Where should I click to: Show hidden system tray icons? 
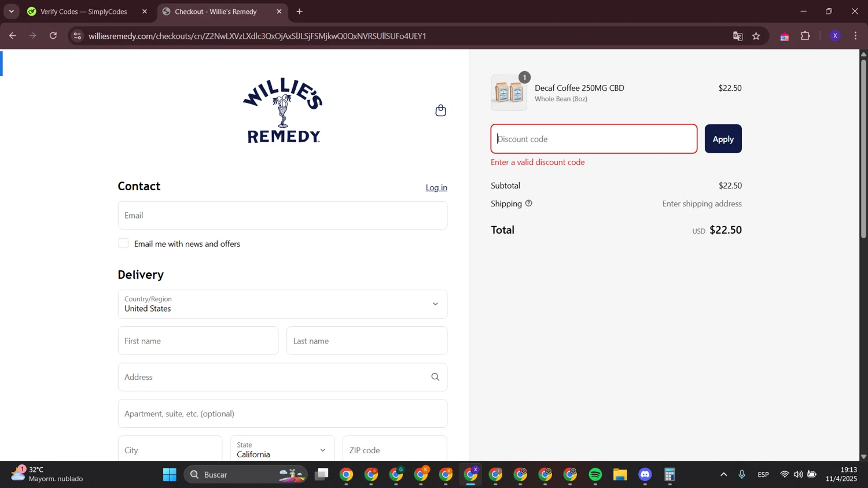pyautogui.click(x=723, y=475)
